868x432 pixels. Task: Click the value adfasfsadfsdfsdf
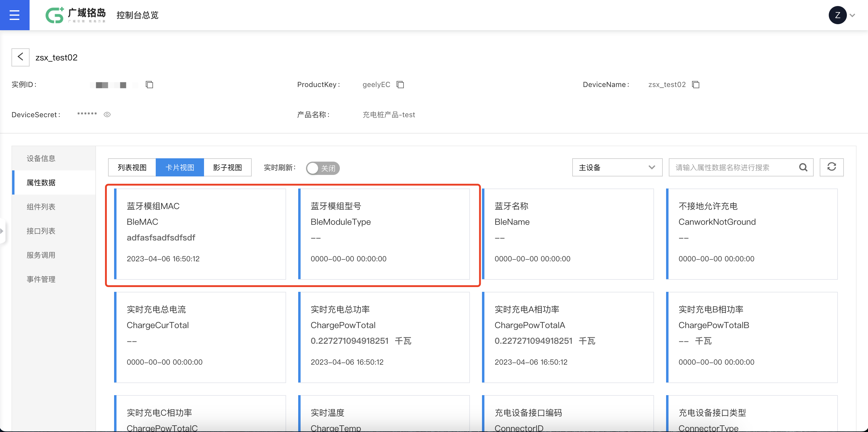click(x=161, y=238)
